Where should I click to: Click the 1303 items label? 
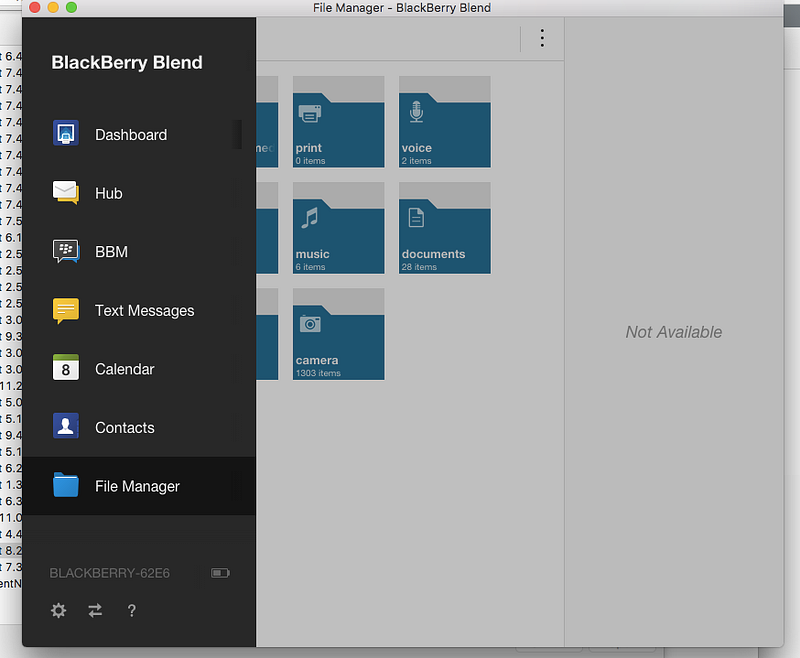click(318, 373)
